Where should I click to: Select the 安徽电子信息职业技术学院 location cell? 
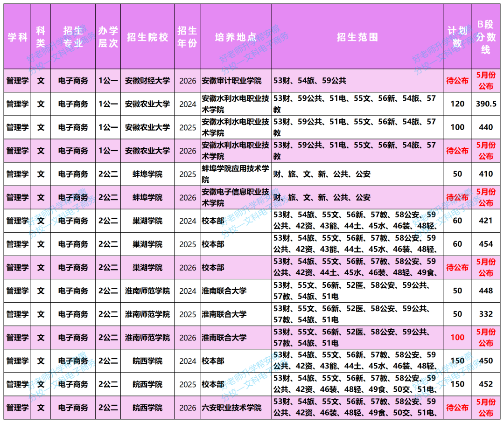[x=236, y=197]
